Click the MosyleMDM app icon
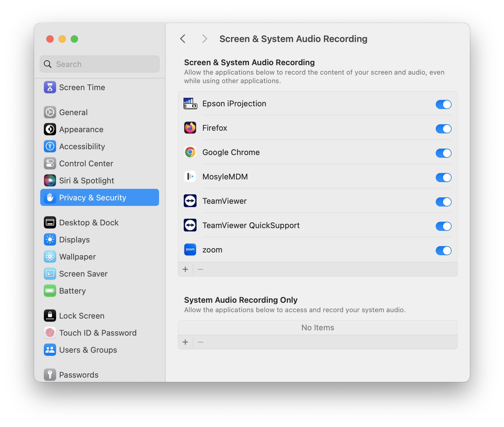Viewport: 504px width, 427px height. pyautogui.click(x=190, y=177)
